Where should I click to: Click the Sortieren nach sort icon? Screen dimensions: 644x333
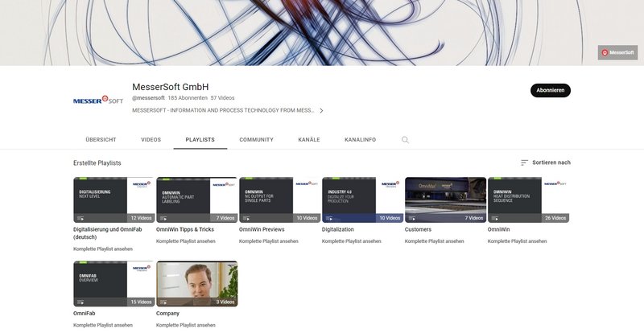(x=524, y=162)
